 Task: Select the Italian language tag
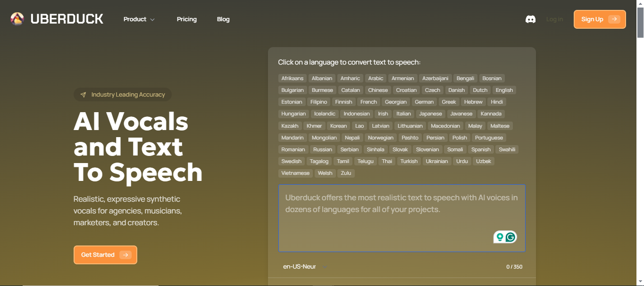tap(403, 114)
